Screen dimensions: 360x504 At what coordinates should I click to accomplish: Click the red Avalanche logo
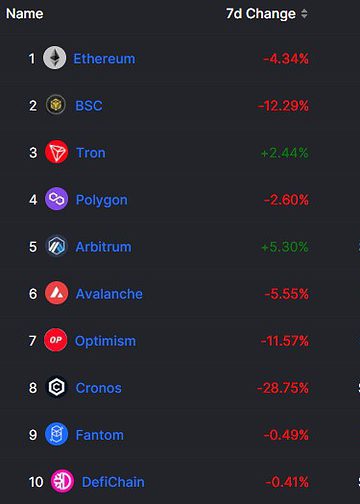click(x=56, y=293)
